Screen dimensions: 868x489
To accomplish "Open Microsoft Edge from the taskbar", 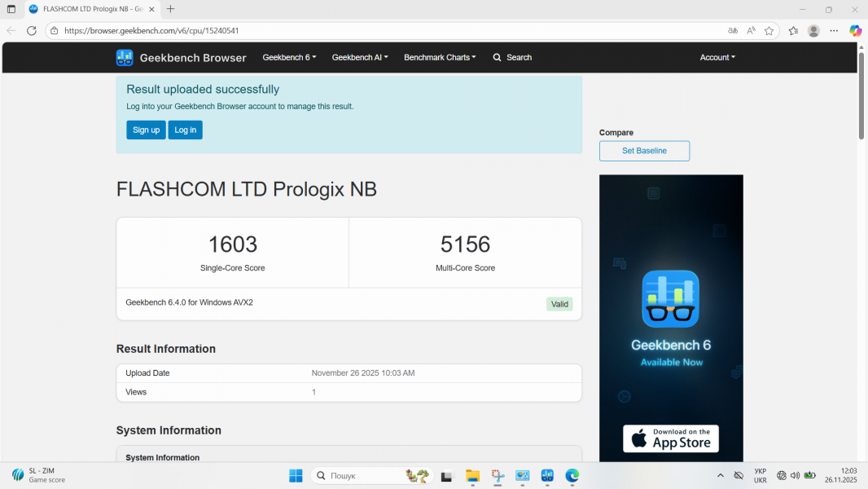I will [x=572, y=476].
